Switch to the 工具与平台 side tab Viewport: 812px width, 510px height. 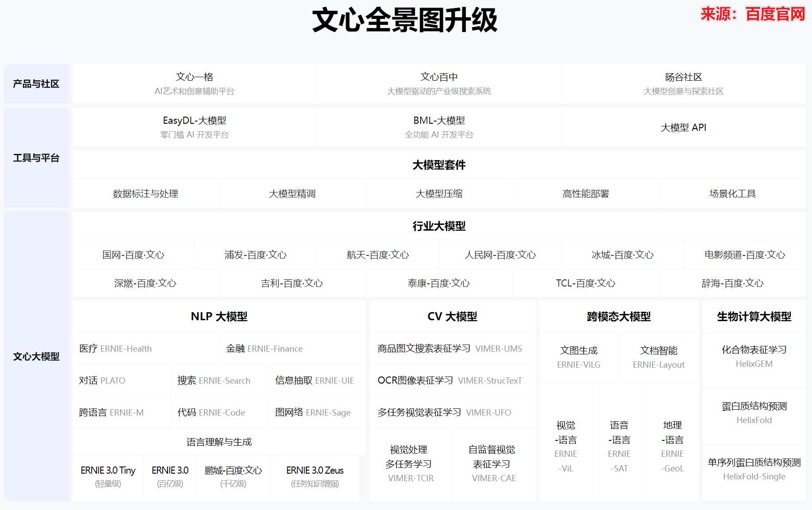point(36,158)
